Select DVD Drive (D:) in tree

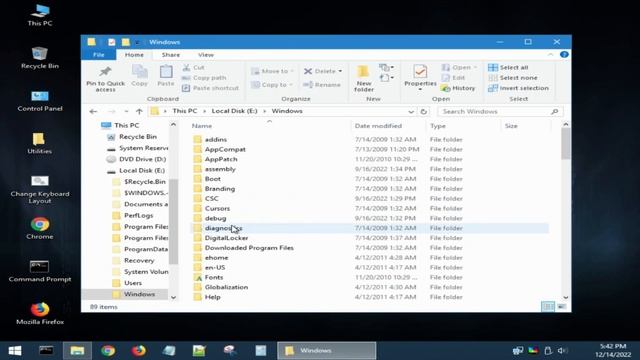[142, 159]
